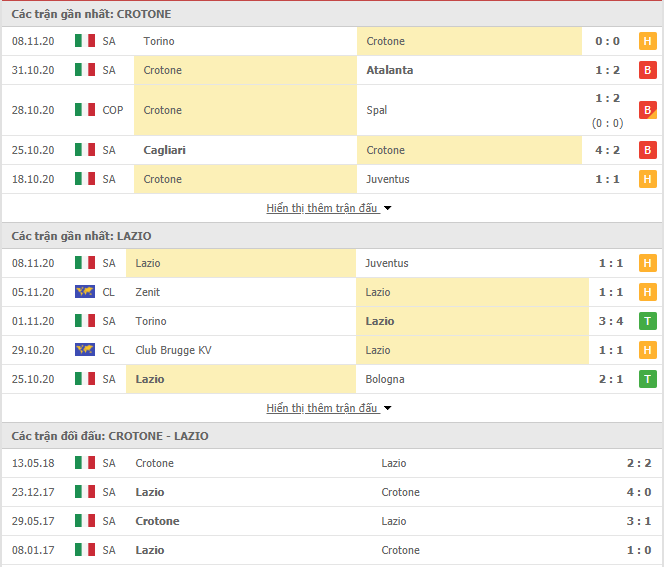Viewport: 664px width, 567px height.
Task: Click the 'Các trận gần nhất: LAZIO' section header
Action: 81,236
